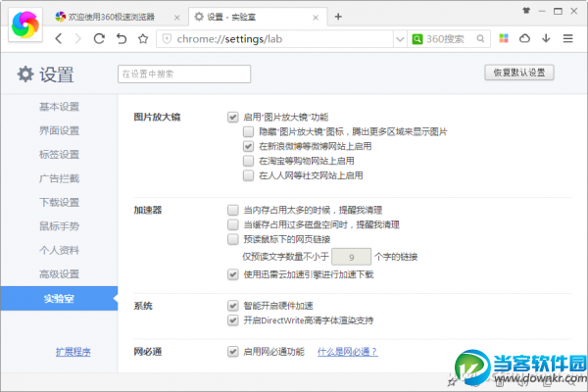Click the undo closed tab icon
588x392 pixels.
[122, 38]
